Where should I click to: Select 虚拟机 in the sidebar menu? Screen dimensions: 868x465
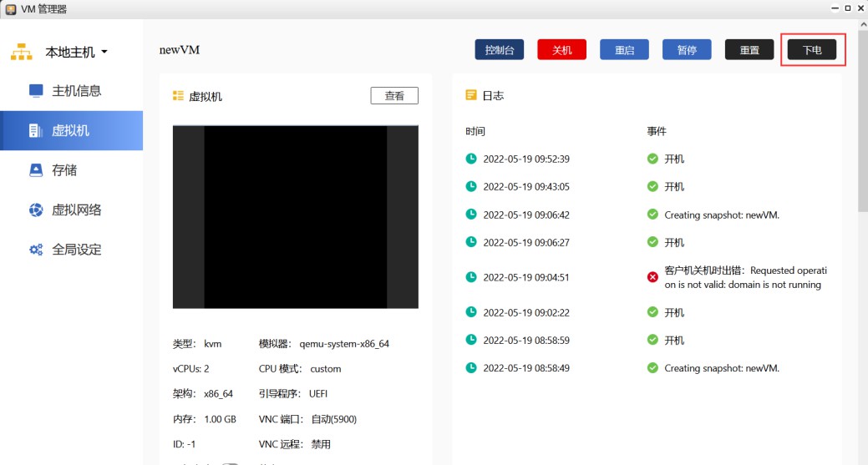[71, 130]
